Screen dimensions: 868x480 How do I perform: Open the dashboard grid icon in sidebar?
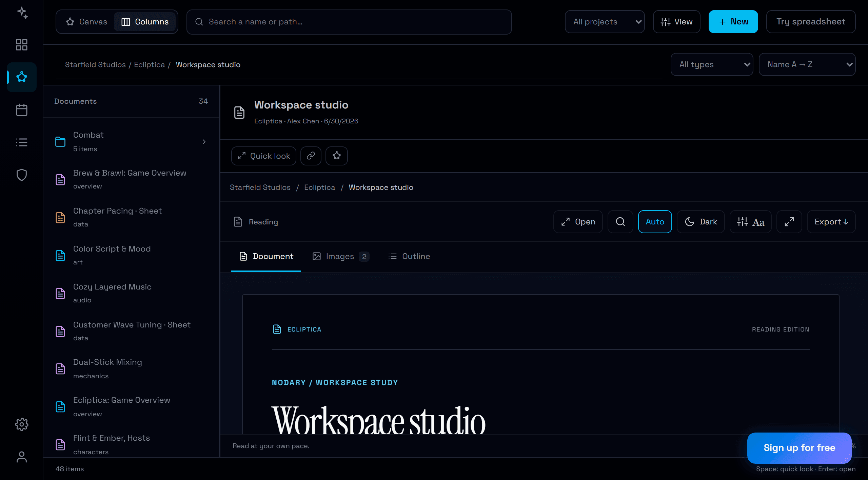(x=22, y=45)
